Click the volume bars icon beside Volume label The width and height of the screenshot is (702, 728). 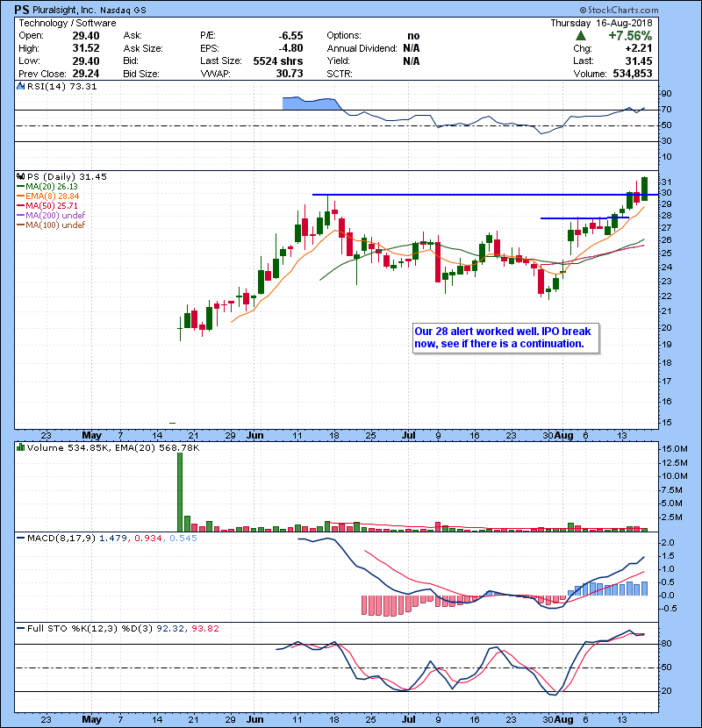(20, 448)
